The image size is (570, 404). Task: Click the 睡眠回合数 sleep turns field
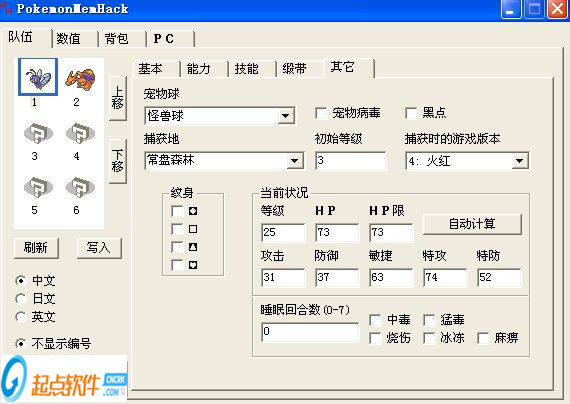(x=310, y=332)
